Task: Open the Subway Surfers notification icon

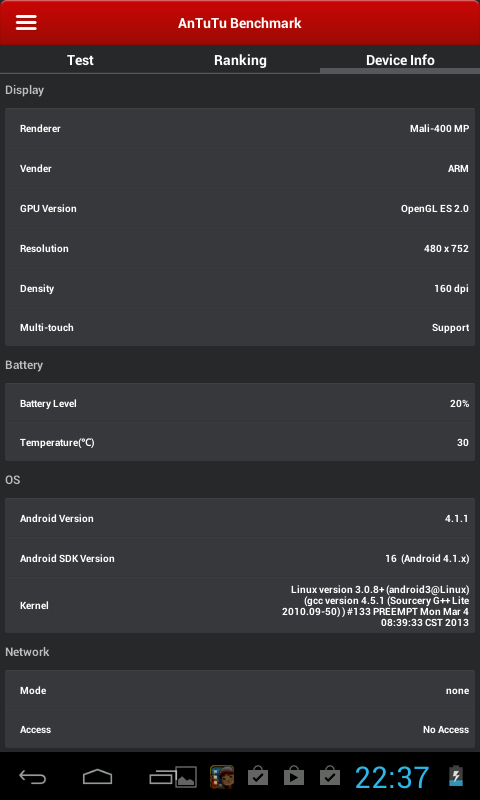Action: click(x=222, y=777)
